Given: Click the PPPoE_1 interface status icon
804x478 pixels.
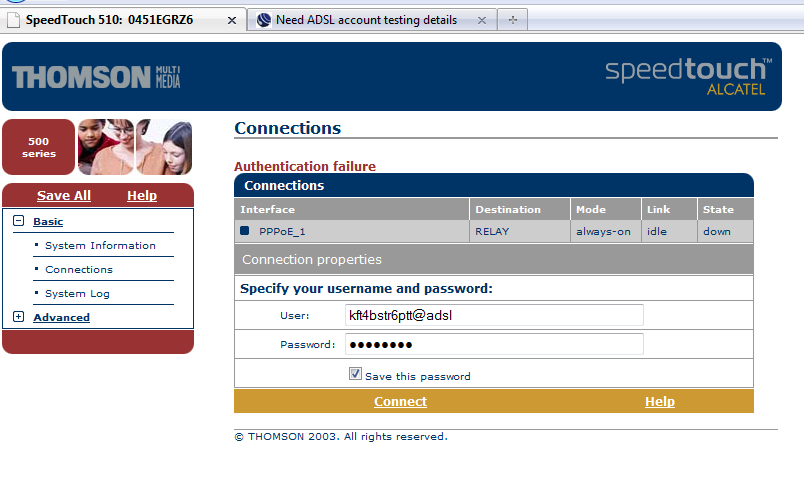Looking at the screenshot, I should tap(245, 231).
